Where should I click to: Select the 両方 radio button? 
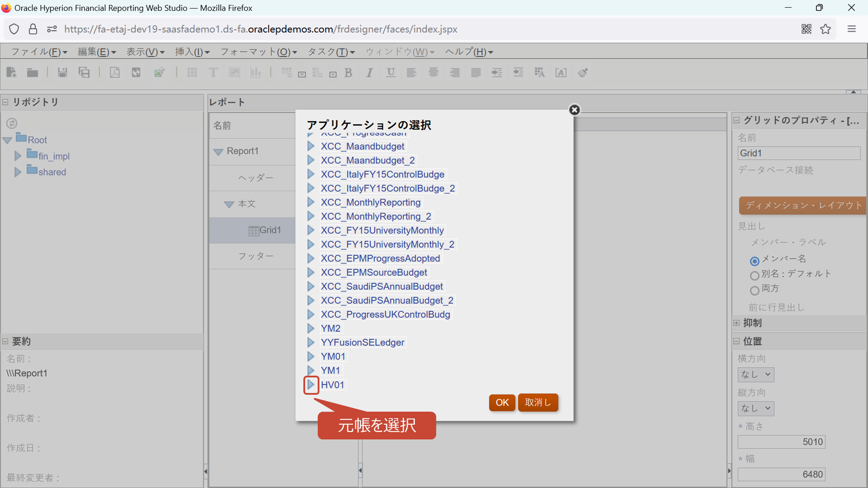754,290
